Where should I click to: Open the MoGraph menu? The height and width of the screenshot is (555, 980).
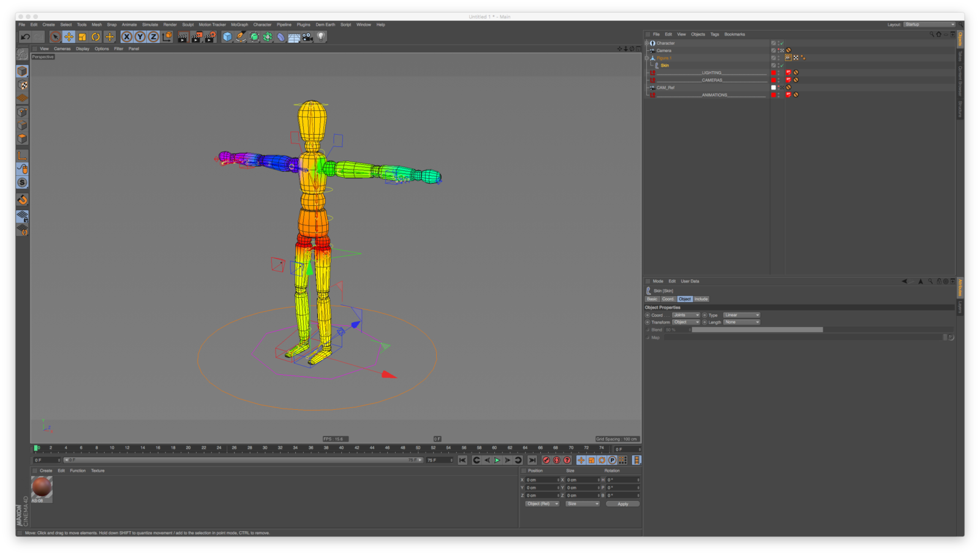[x=239, y=25]
